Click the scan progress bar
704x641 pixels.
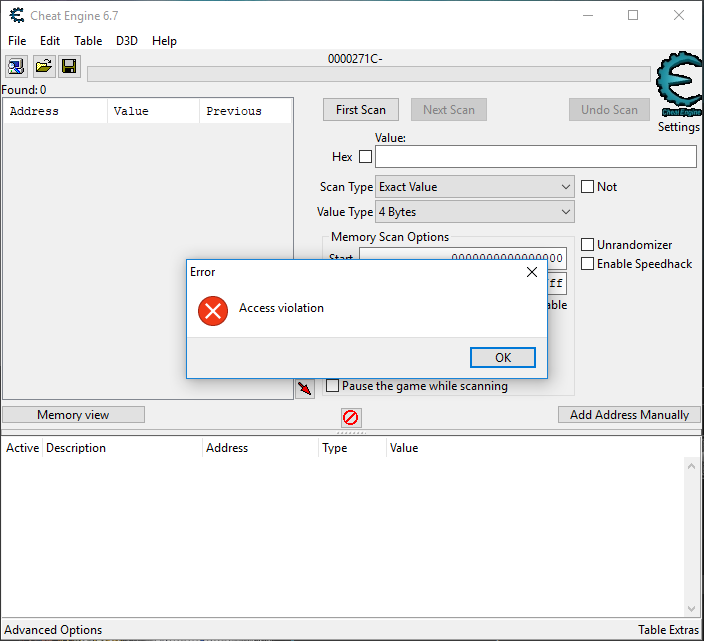pos(369,74)
